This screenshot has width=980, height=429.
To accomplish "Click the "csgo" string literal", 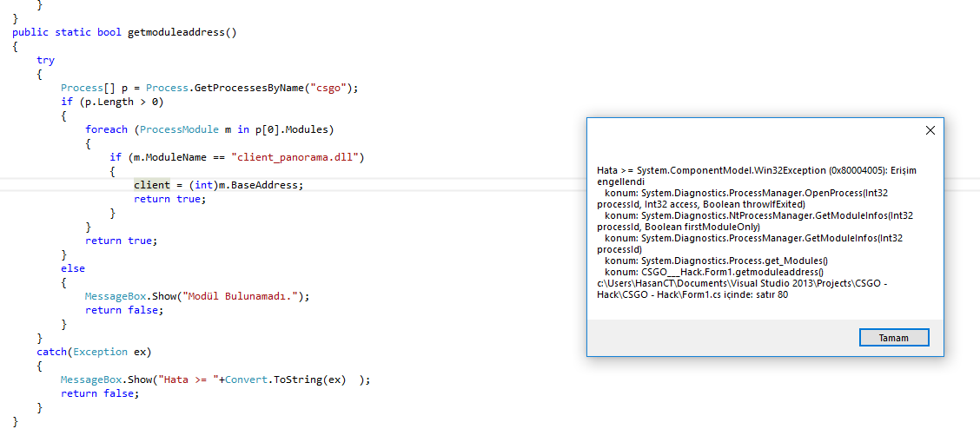I will tap(328, 88).
